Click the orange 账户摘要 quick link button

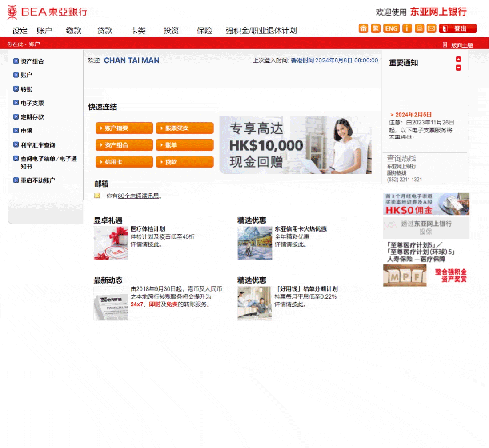(124, 128)
